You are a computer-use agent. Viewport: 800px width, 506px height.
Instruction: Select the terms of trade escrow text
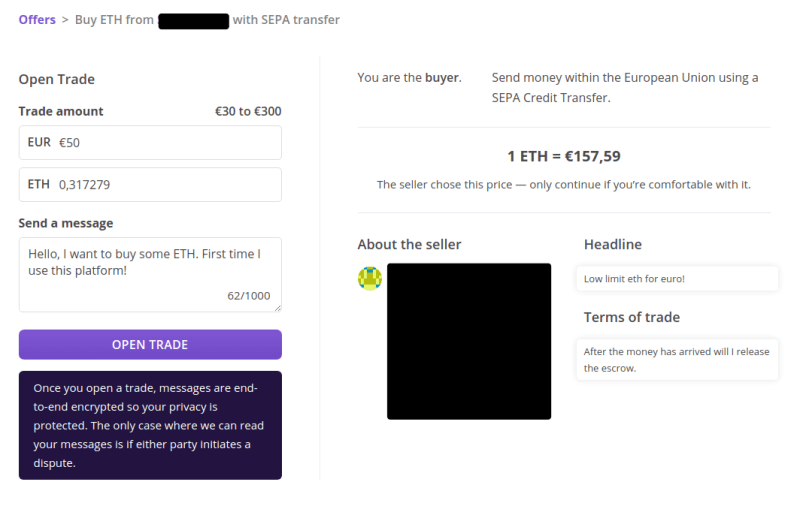point(678,360)
